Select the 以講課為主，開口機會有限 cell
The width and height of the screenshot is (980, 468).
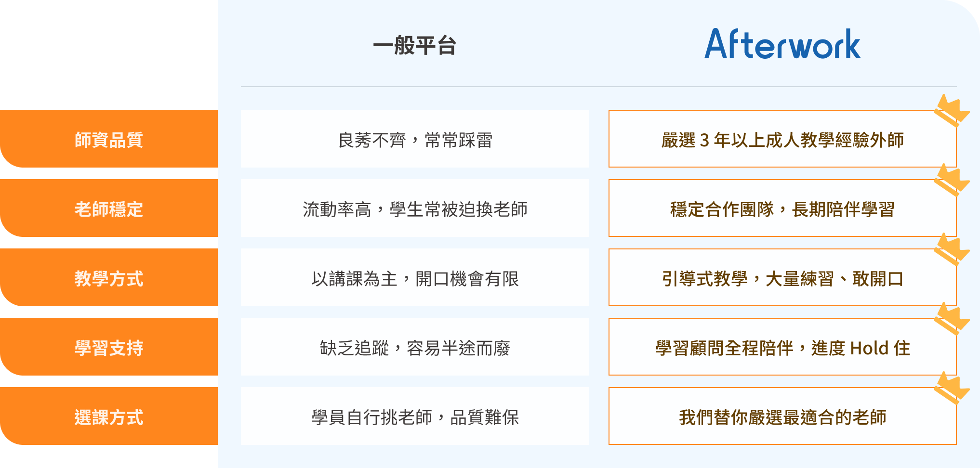pyautogui.click(x=415, y=278)
